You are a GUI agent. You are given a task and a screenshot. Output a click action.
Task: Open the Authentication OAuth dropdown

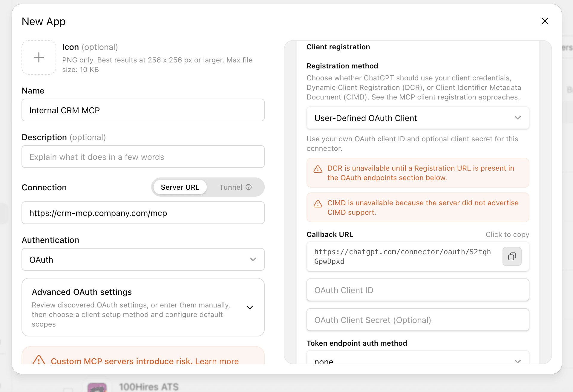click(x=143, y=260)
